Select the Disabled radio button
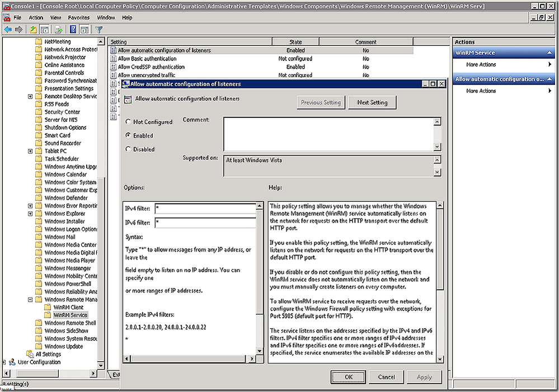 (x=128, y=149)
